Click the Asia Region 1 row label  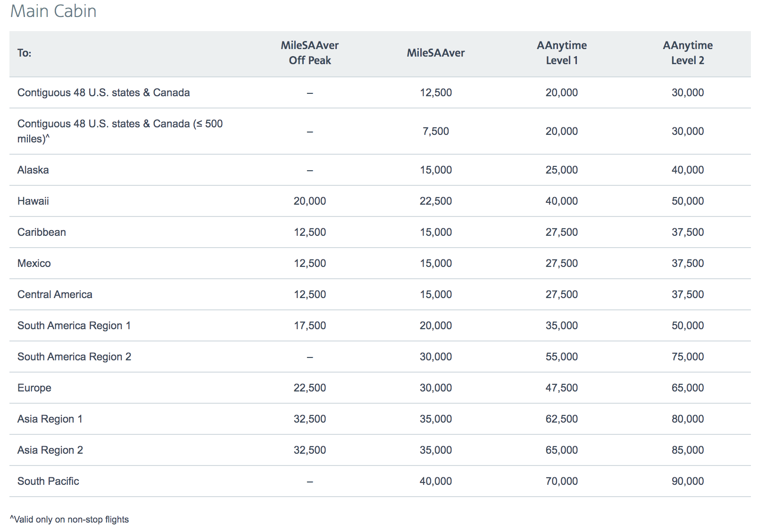(49, 419)
